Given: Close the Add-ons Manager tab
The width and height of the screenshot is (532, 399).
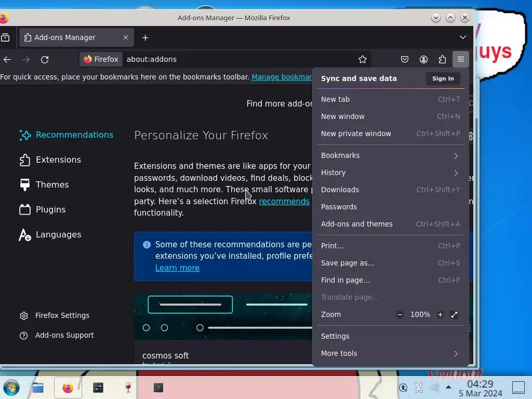Looking at the screenshot, I should (x=126, y=37).
